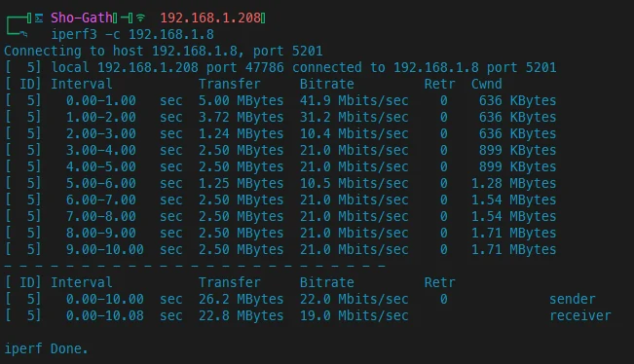Click the 1.28 MBytes Cwnd value

coord(513,183)
